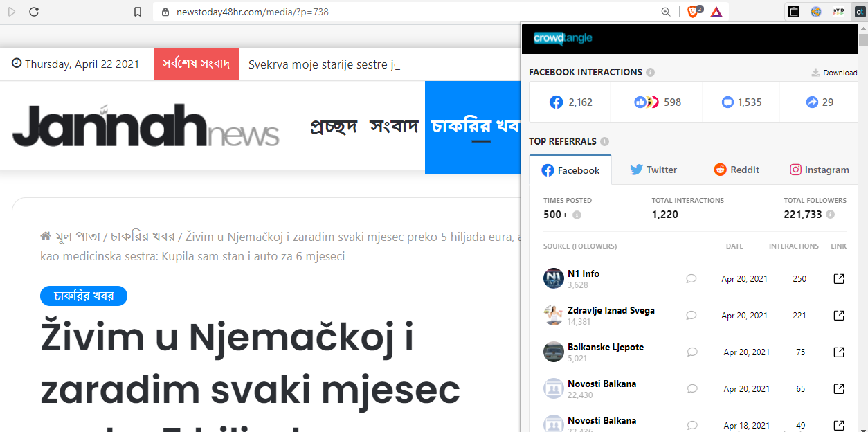868x432 pixels.
Task: Click comment bubble in Balkanske Ljepote row
Action: [x=692, y=352]
